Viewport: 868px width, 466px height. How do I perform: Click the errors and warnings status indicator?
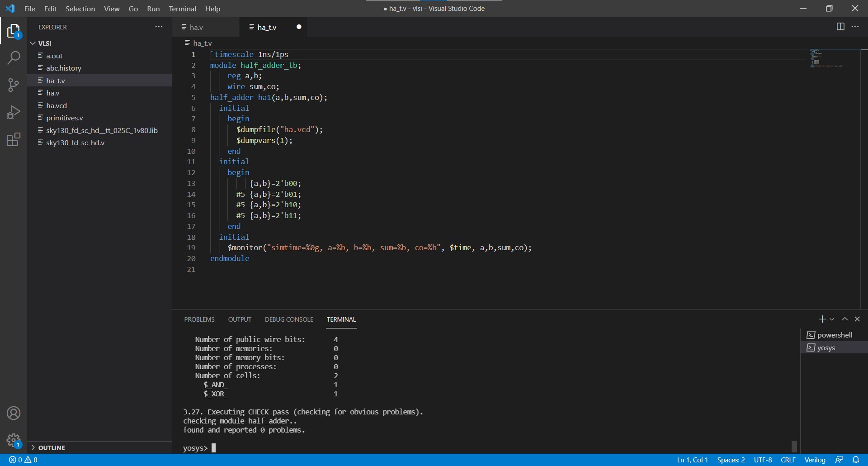[x=24, y=460]
